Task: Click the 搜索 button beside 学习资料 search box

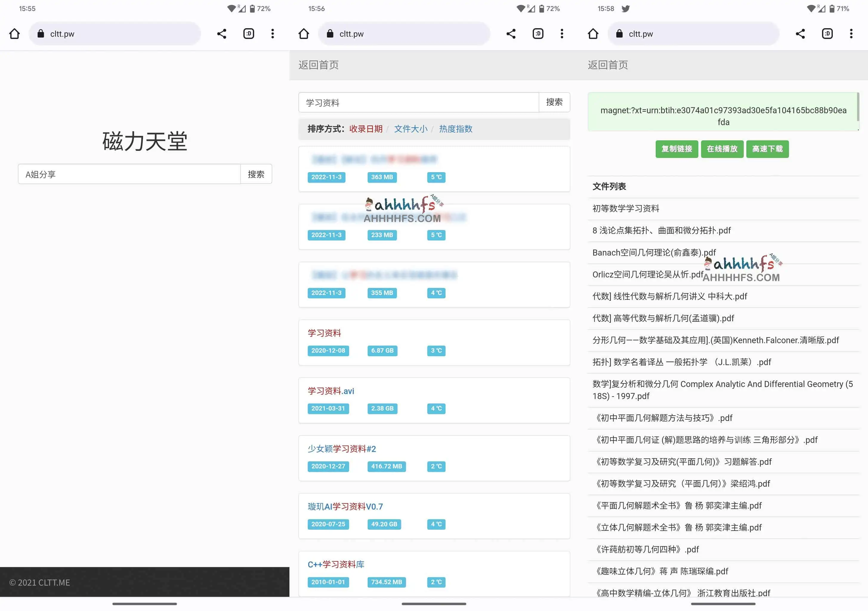Action: [x=555, y=102]
